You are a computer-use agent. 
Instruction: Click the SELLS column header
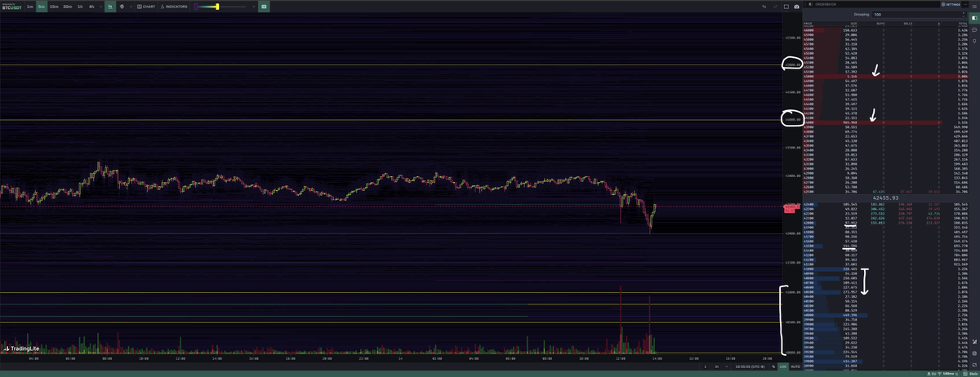(907, 24)
